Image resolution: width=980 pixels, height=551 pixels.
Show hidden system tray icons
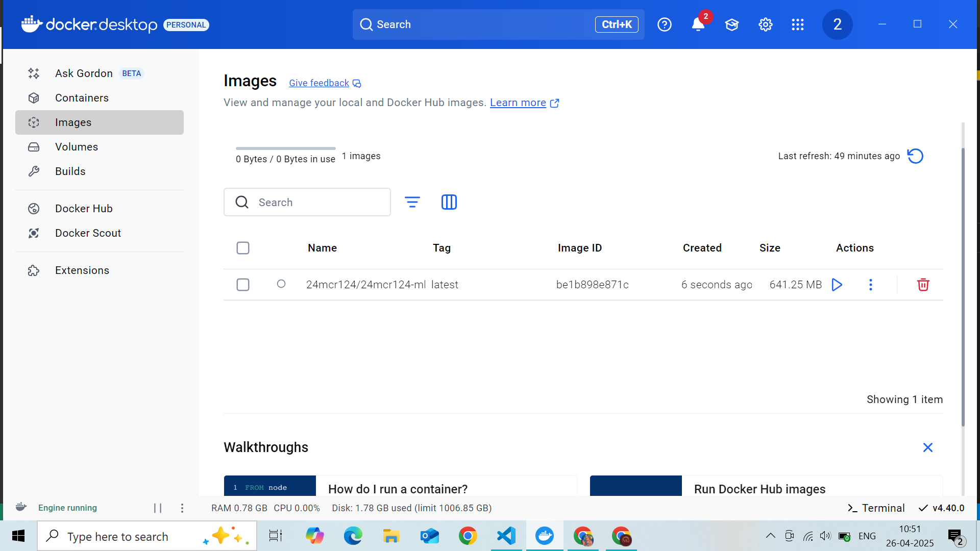771,536
